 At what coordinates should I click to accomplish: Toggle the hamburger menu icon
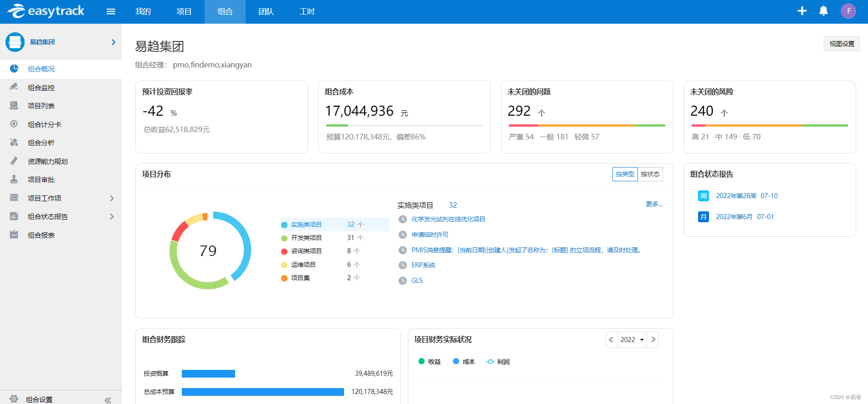[111, 11]
